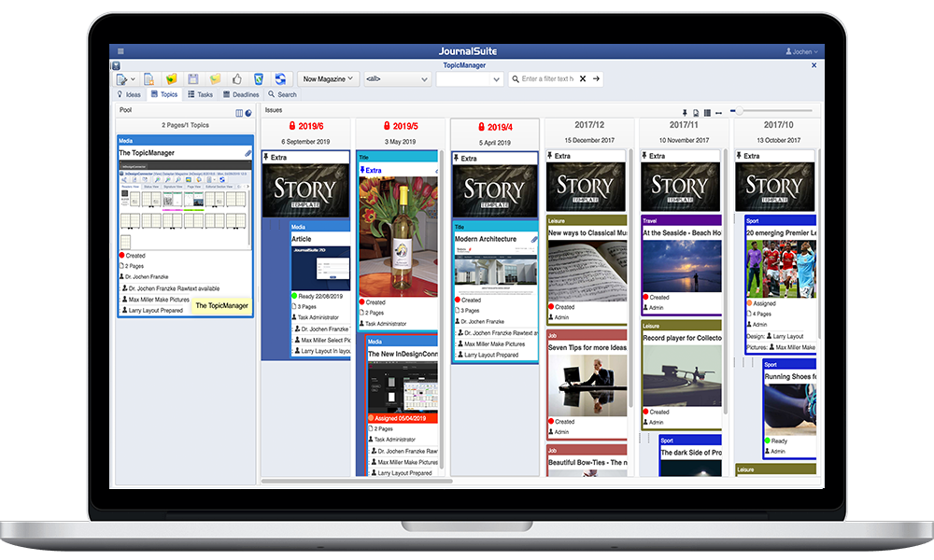The width and height of the screenshot is (934, 560).
Task: Click the filter text input field
Action: tap(545, 79)
